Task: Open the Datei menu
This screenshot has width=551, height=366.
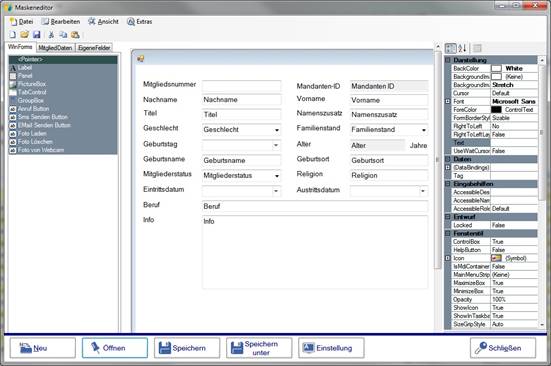Action: [22, 22]
